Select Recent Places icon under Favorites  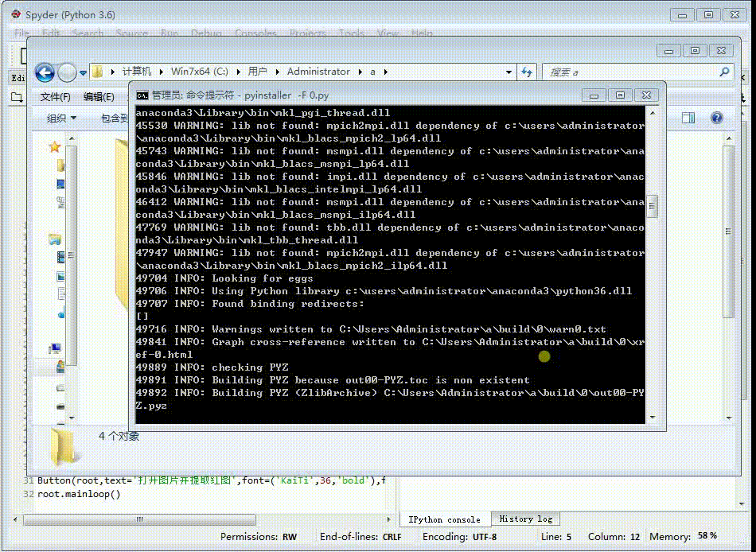[60, 203]
